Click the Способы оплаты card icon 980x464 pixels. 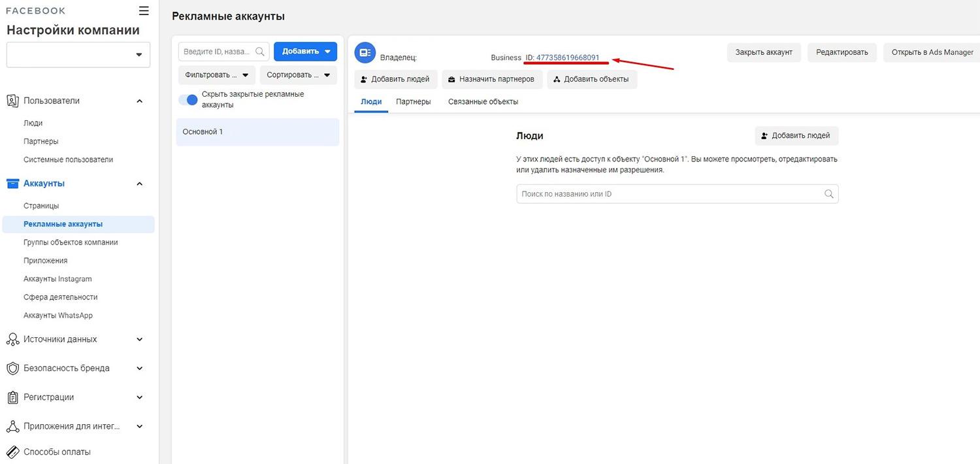(12, 452)
